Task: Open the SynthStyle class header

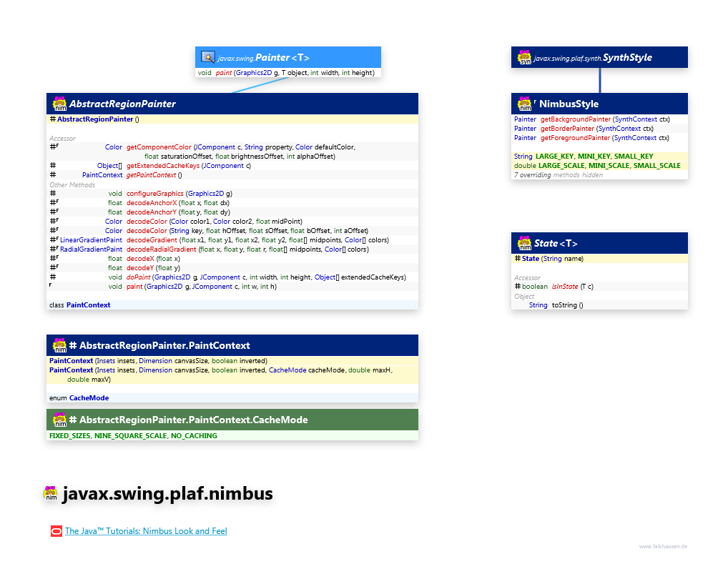Action: click(x=599, y=57)
